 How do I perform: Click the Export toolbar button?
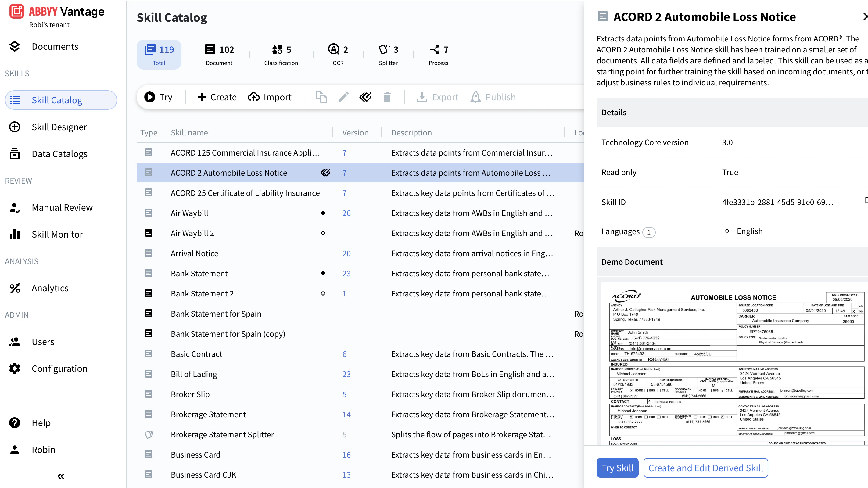[x=437, y=97]
